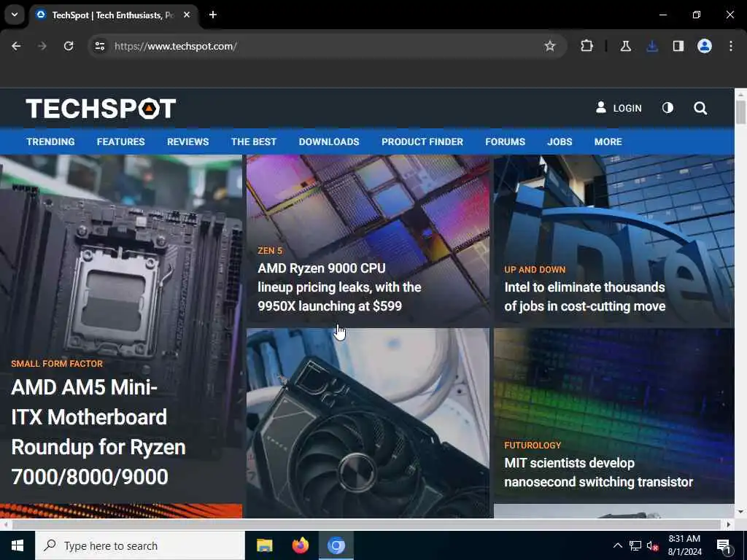Toggle the dark/light theme icon
Viewport: 747px width, 560px height.
coord(668,108)
